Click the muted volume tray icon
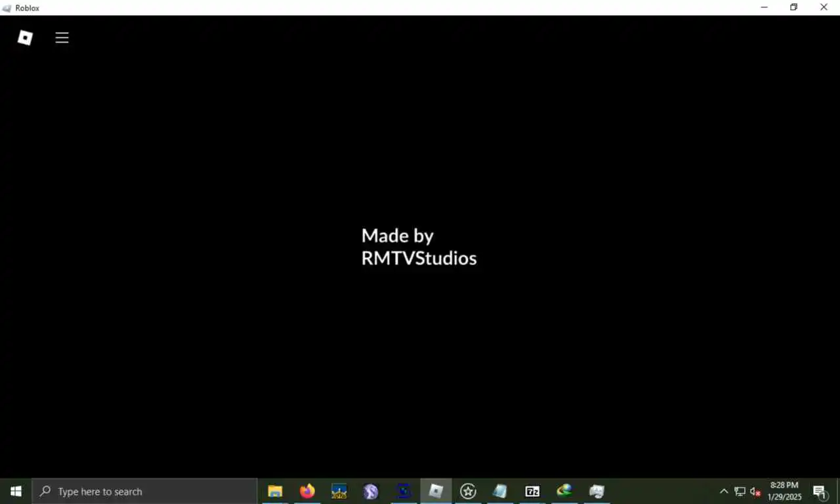Viewport: 840px width, 504px height. [x=755, y=491]
